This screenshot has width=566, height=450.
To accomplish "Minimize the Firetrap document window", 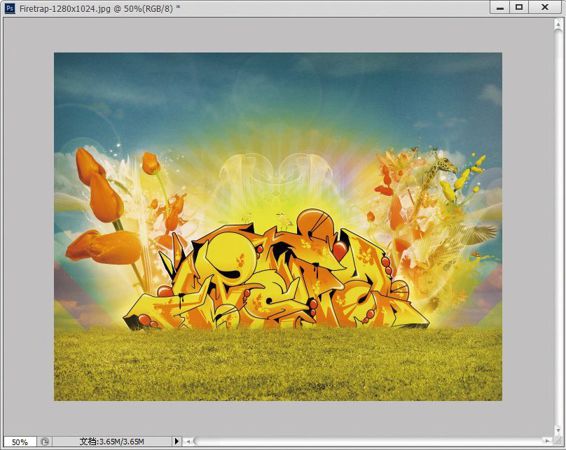I will click(500, 8).
